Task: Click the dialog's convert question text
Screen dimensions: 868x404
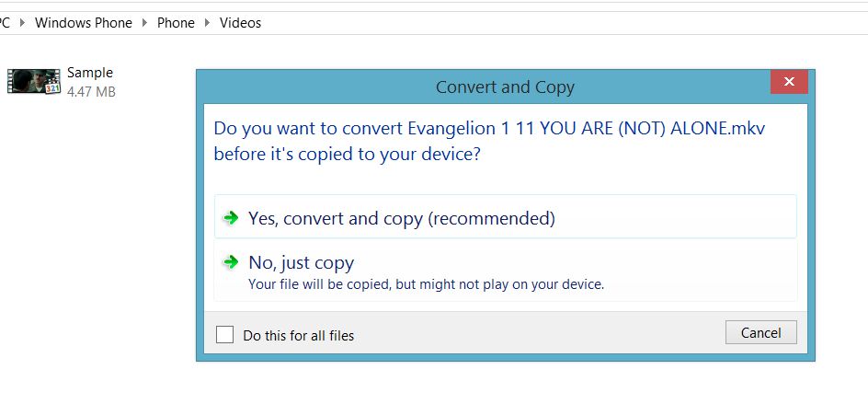Action: point(488,141)
